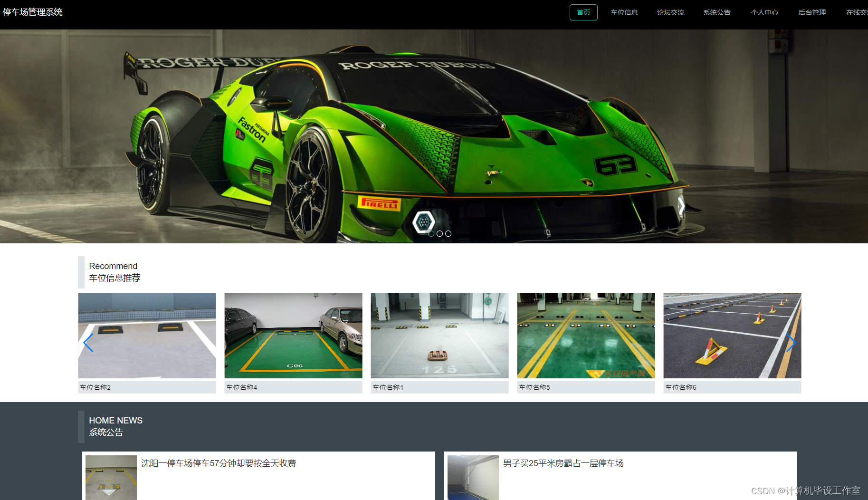The image size is (868, 500).
Task: Click the 车位名称5 caption
Action: (x=586, y=387)
